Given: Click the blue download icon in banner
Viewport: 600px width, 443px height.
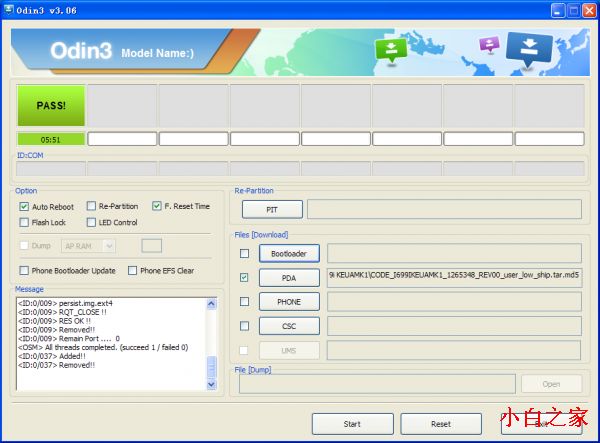Looking at the screenshot, I should click(x=529, y=49).
